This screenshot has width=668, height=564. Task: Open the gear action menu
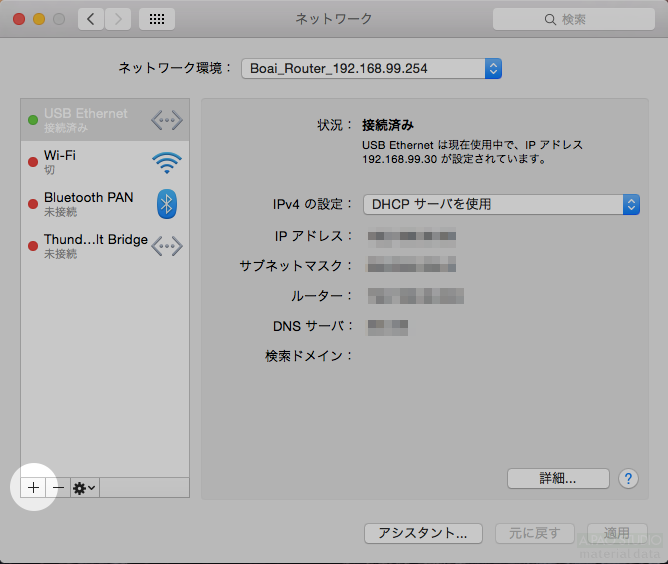[84, 487]
